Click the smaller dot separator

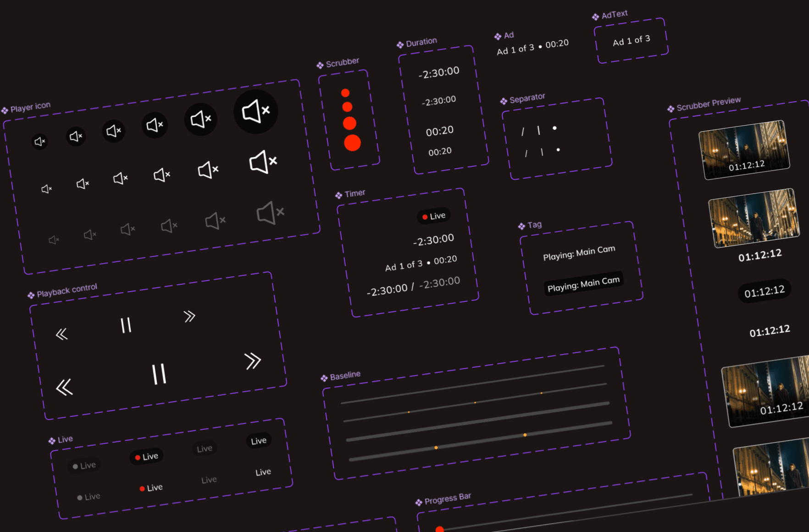558,150
